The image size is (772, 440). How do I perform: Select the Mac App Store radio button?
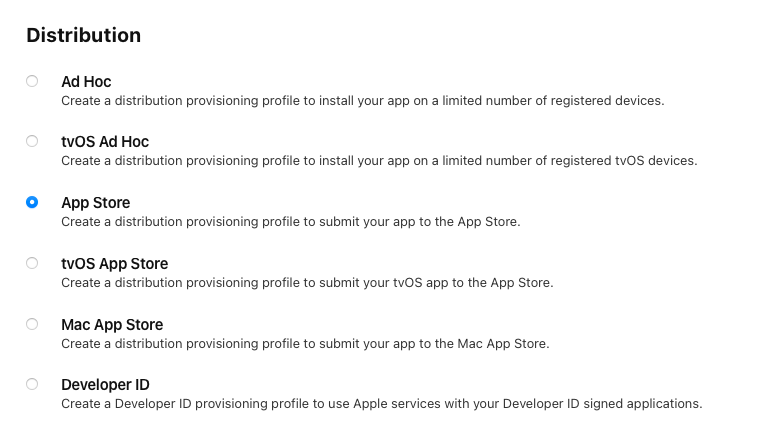point(32,324)
